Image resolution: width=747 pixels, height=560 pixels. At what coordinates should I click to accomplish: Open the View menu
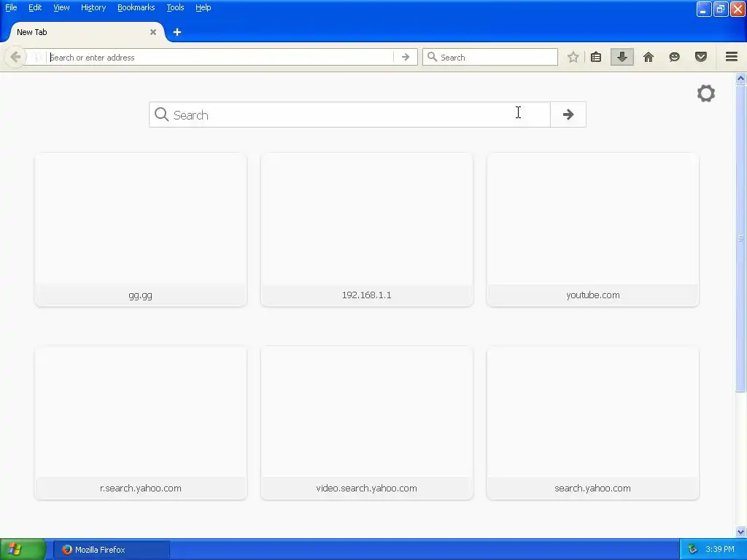61,7
